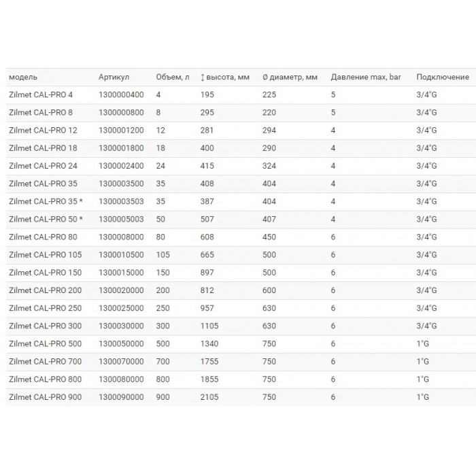Viewport: 476px width, 476px height.
Task: Click height value 1340
Action: point(209,343)
